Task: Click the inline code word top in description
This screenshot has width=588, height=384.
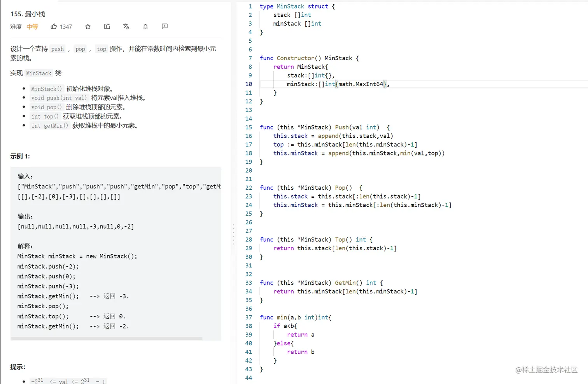Action: (x=101, y=49)
